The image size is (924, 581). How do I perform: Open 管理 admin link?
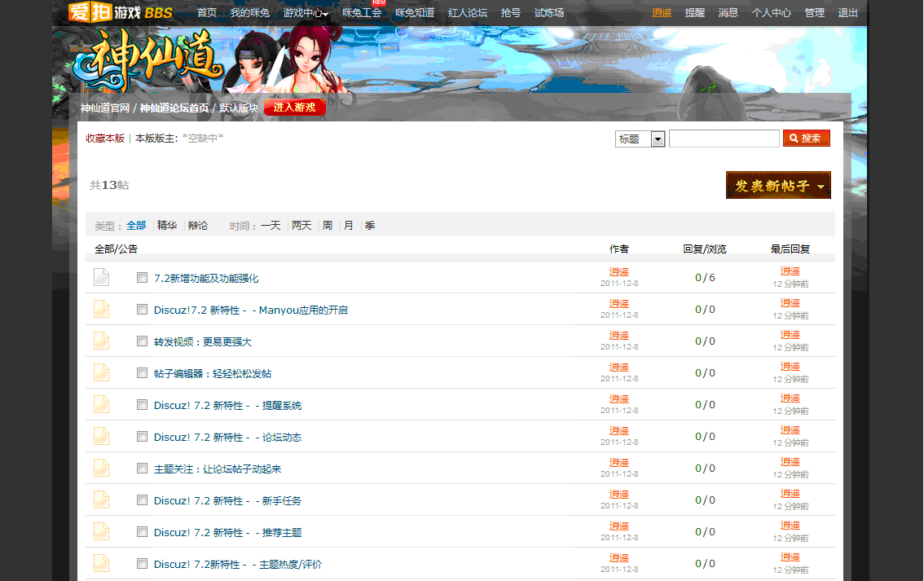coord(815,13)
